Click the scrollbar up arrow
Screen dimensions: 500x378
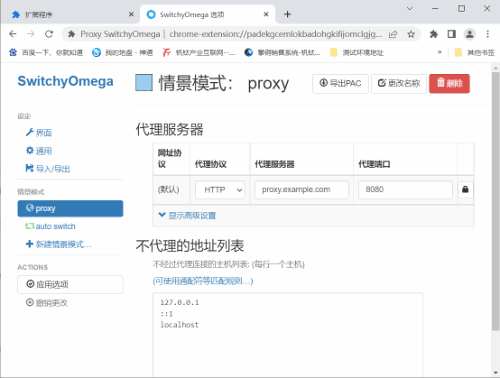click(496, 67)
